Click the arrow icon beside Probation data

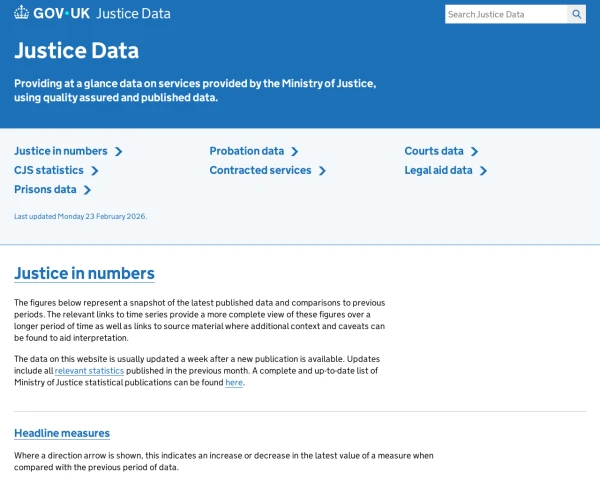tap(295, 152)
